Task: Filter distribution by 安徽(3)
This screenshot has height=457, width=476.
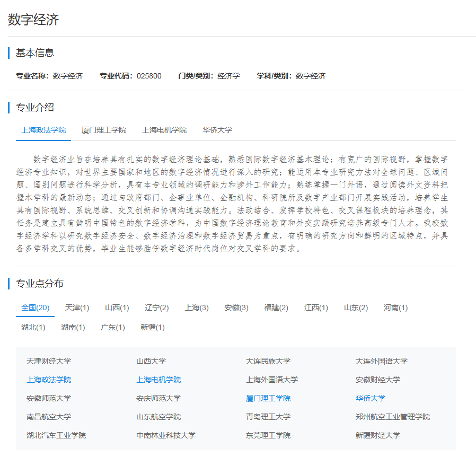Action: (236, 307)
